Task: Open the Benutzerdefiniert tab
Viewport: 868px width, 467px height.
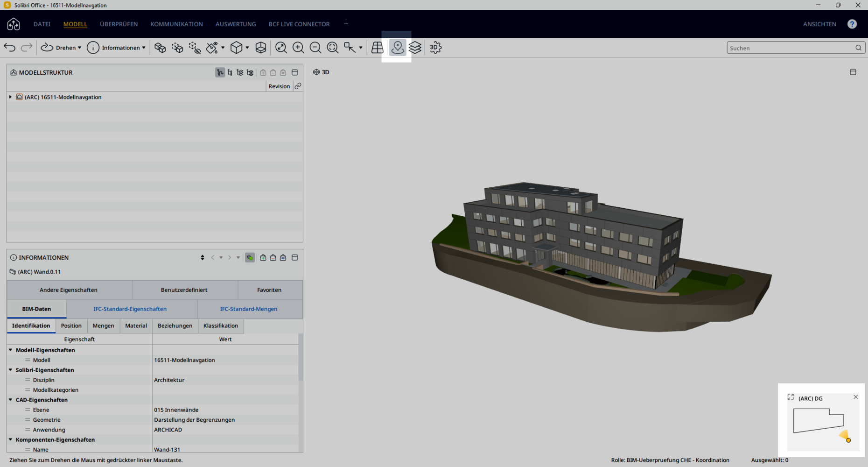Action: 184,290
